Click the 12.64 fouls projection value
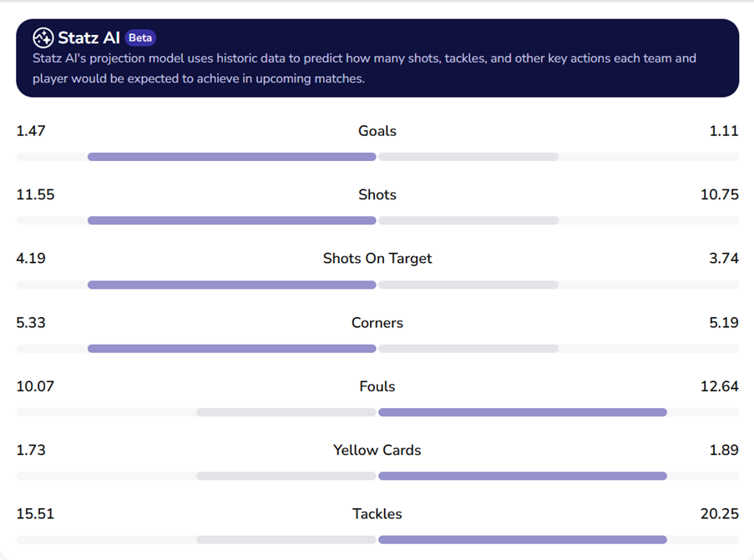754x560 pixels. pyautogui.click(x=719, y=386)
